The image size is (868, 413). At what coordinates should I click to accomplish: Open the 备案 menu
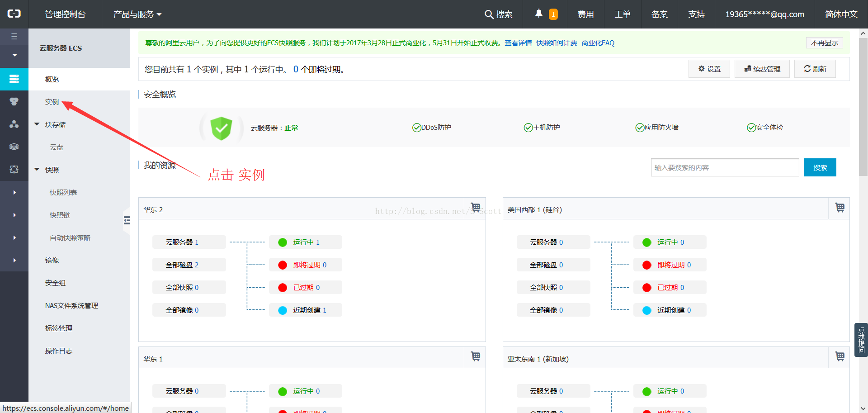click(660, 14)
